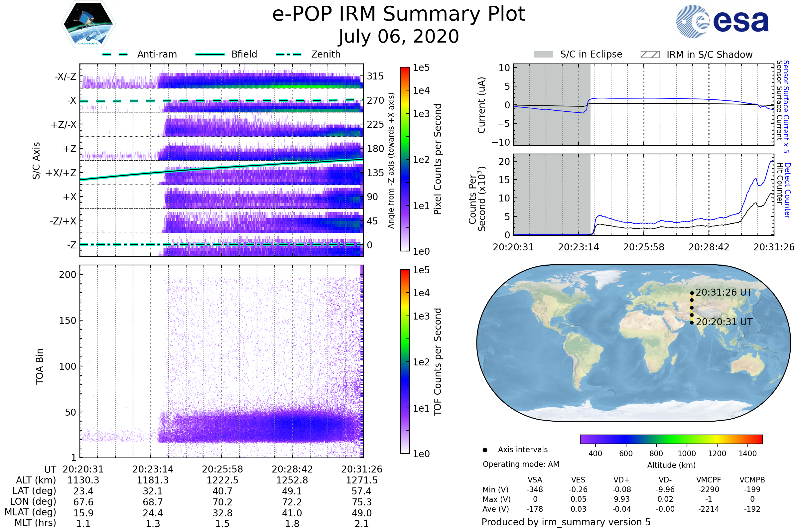
Task: Click the Zenith dash-dot legend marker
Action: pyautogui.click(x=289, y=54)
